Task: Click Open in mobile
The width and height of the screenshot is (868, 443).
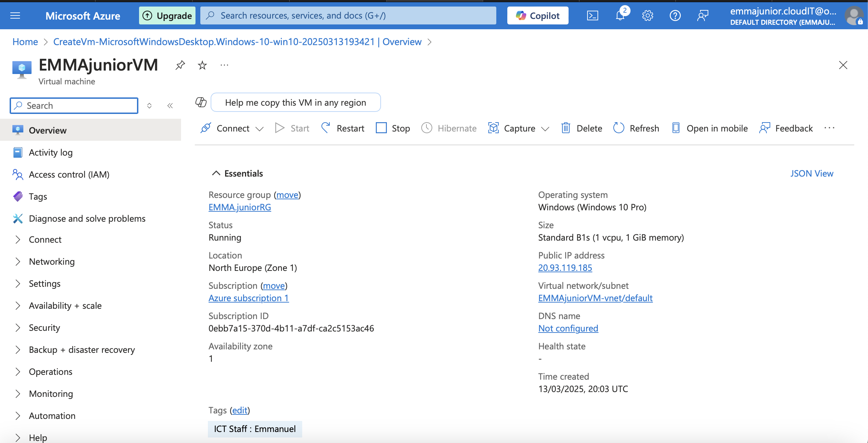Action: click(710, 128)
